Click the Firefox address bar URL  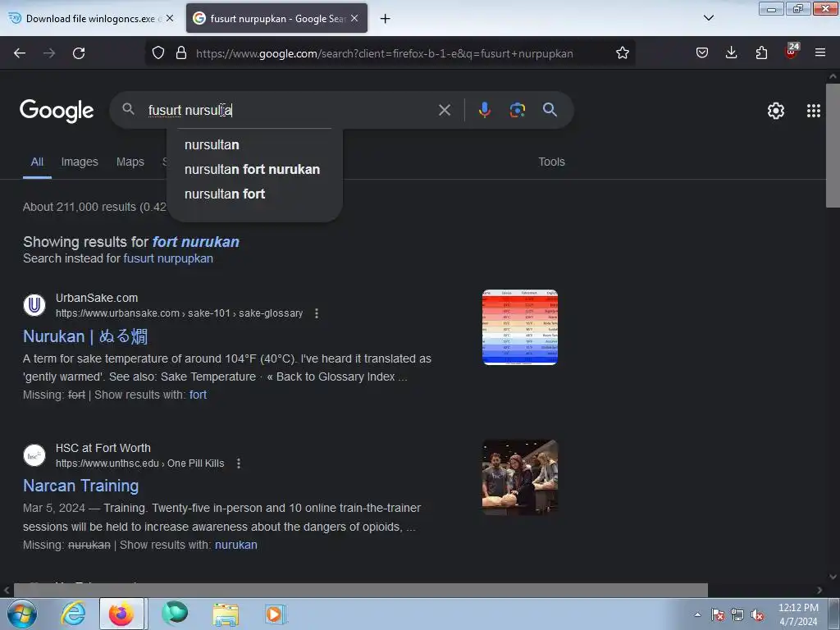[384, 53]
